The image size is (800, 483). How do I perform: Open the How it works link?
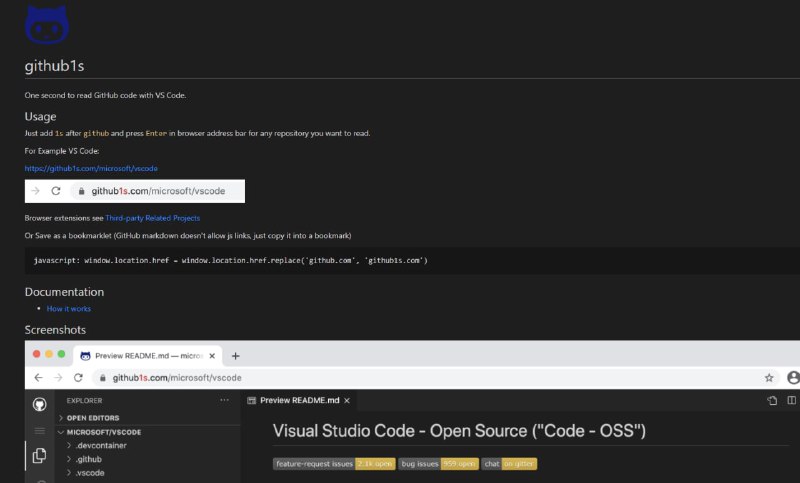click(69, 309)
